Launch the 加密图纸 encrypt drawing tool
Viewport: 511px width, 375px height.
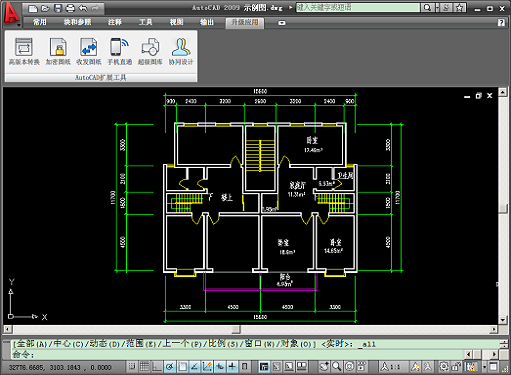click(58, 51)
